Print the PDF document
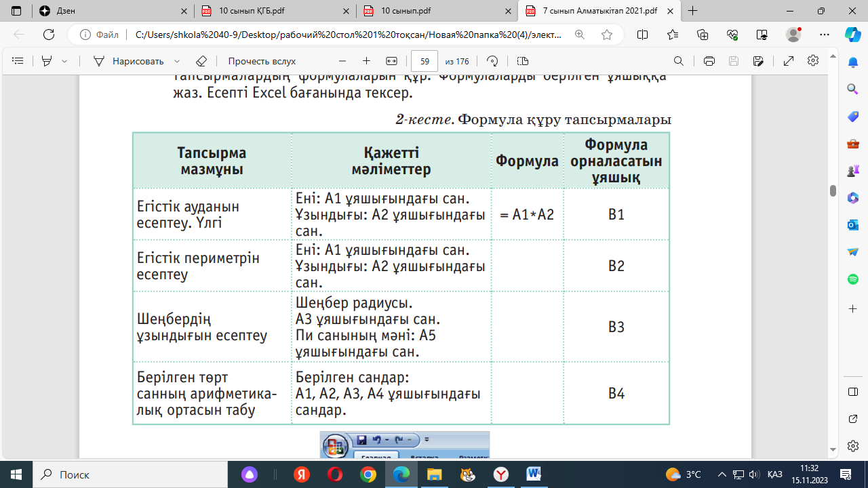The height and width of the screenshot is (488, 868). 709,61
